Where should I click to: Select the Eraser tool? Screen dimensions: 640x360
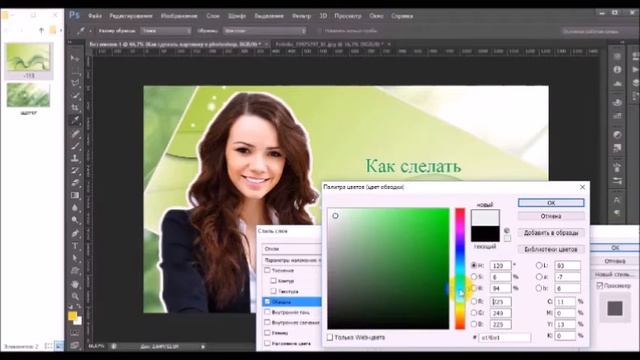(x=75, y=182)
